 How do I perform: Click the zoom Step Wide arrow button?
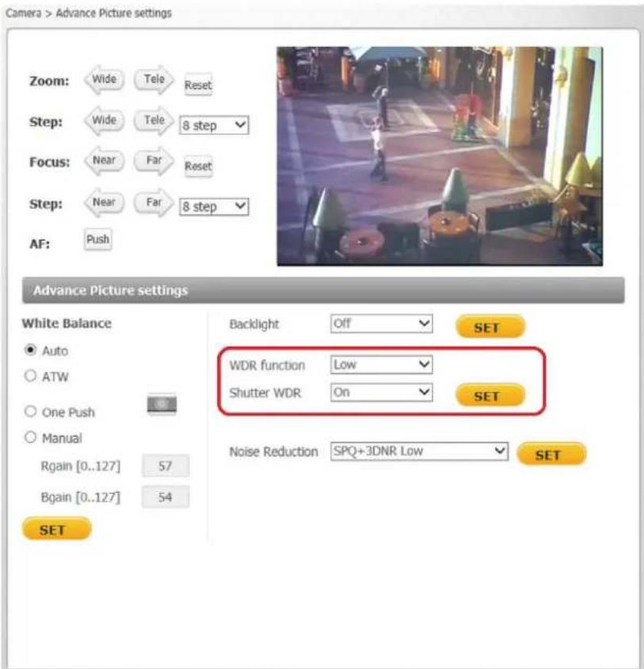coord(104,121)
